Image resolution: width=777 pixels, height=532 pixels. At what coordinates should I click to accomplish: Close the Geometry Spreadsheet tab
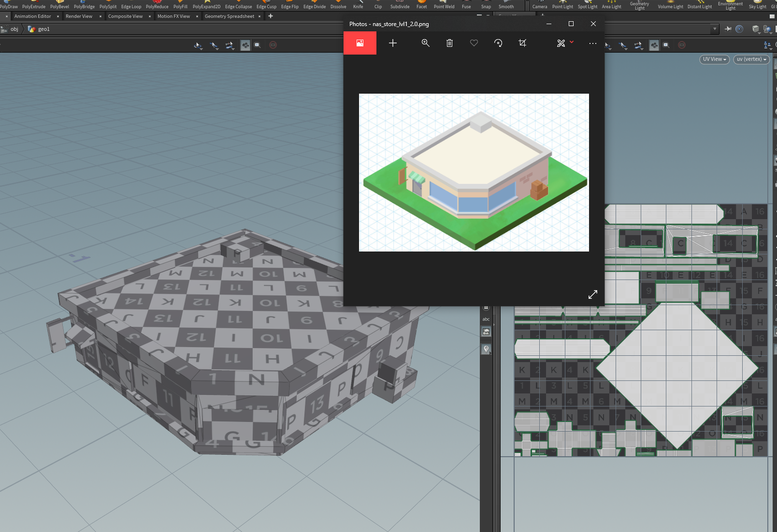(259, 16)
